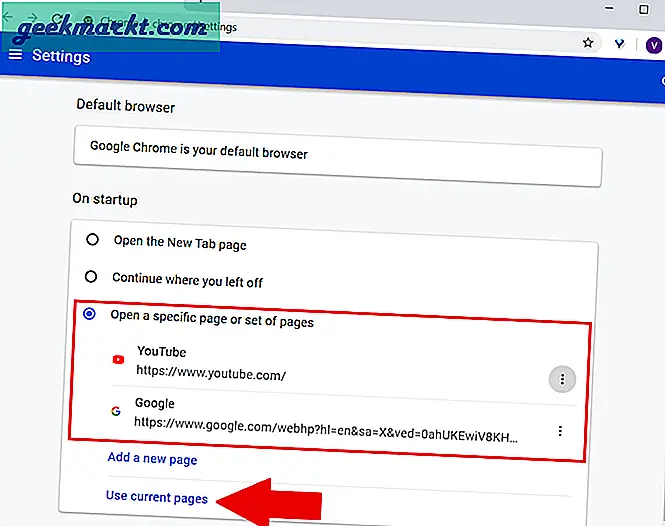The image size is (665, 526).
Task: Click the Google page title
Action: [x=155, y=403]
